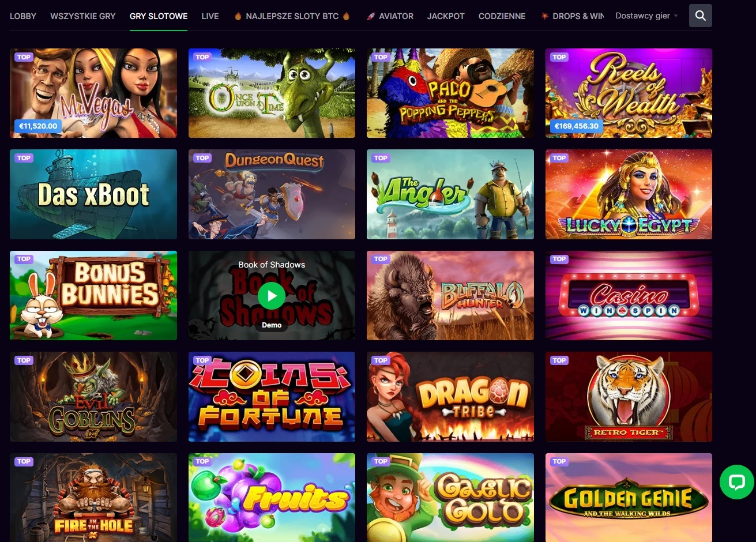Image resolution: width=756 pixels, height=542 pixels.
Task: Click the TOP badge on Retro Tiger
Action: click(559, 360)
